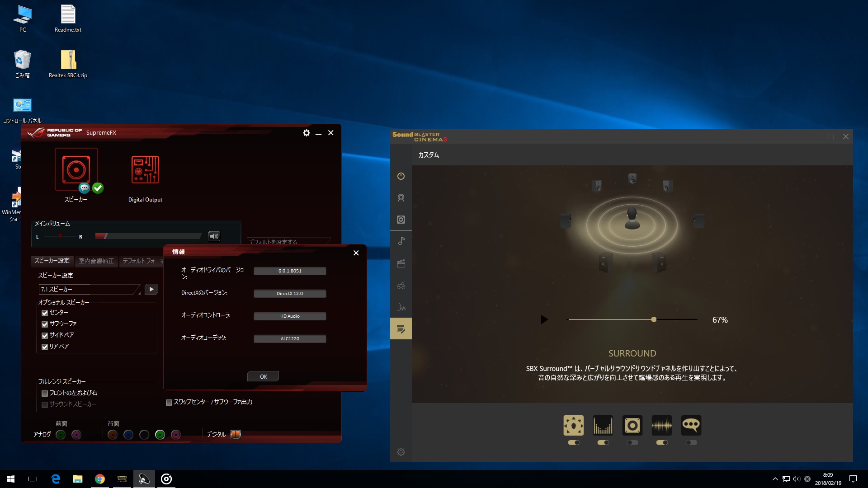Play the surround test sound

coord(544,320)
